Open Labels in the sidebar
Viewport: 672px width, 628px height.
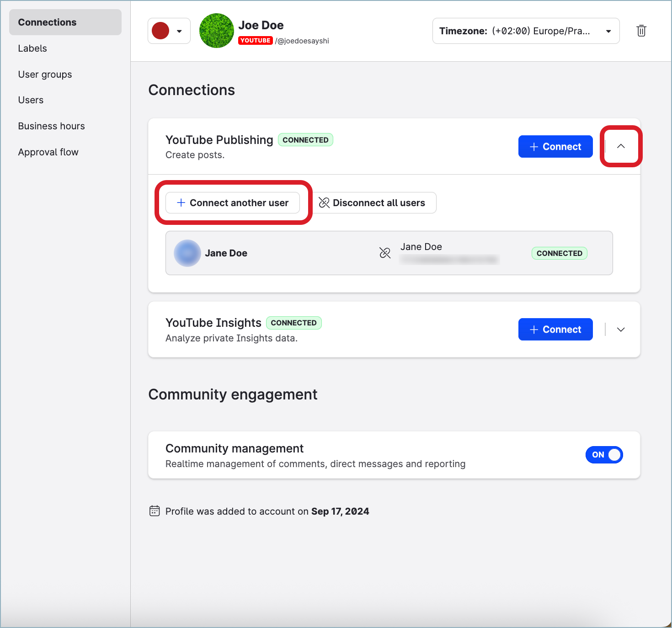(x=32, y=48)
